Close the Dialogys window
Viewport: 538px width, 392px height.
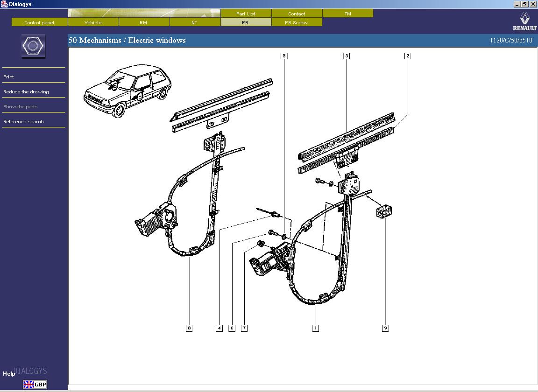(533, 4)
